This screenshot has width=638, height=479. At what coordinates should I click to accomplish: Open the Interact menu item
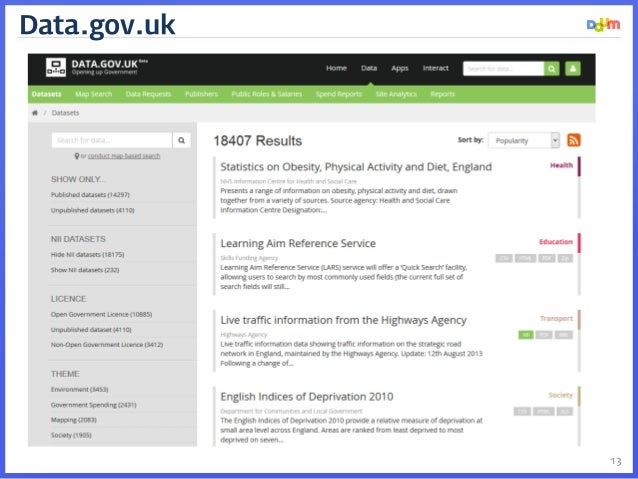click(435, 68)
